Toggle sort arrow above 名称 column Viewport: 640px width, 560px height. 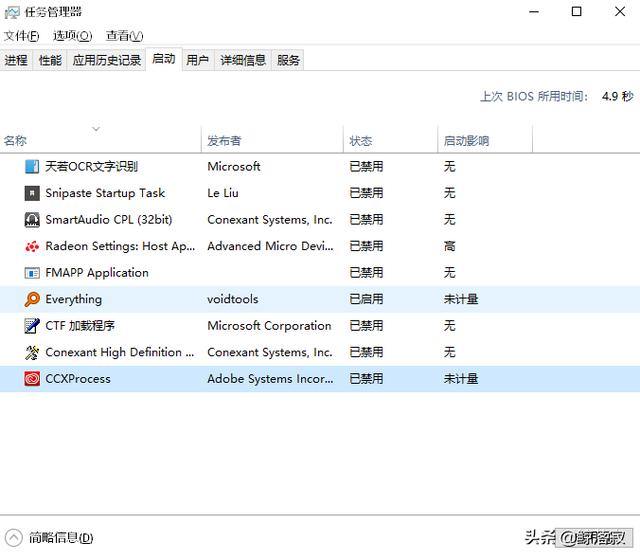pos(96,129)
